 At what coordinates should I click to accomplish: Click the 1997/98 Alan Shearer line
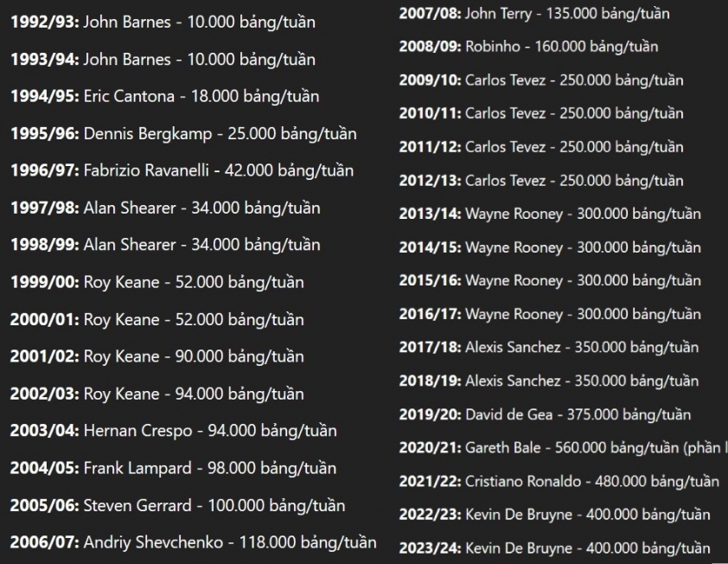[165, 208]
